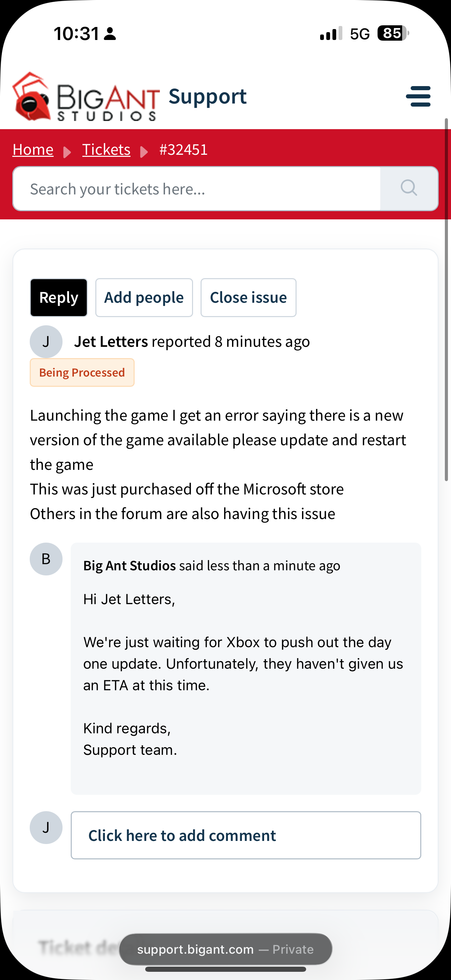Open the Tickets breadcrumb link
Image resolution: width=451 pixels, height=980 pixels.
(x=106, y=150)
